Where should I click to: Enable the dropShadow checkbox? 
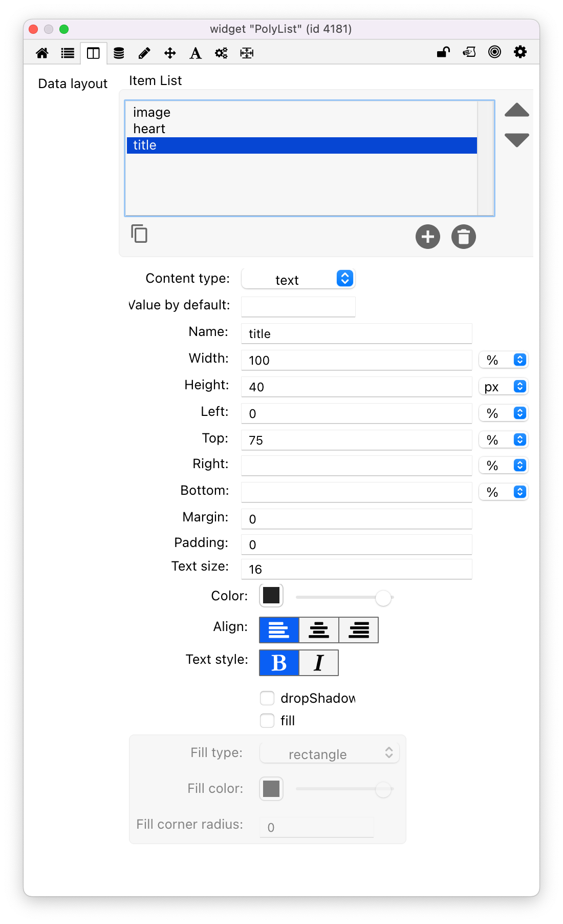(267, 698)
